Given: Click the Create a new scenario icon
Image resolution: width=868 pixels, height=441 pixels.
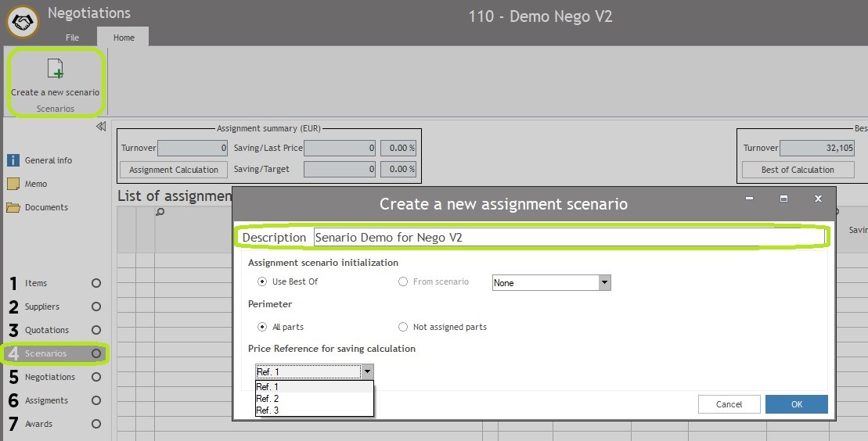Looking at the screenshot, I should coord(55,70).
